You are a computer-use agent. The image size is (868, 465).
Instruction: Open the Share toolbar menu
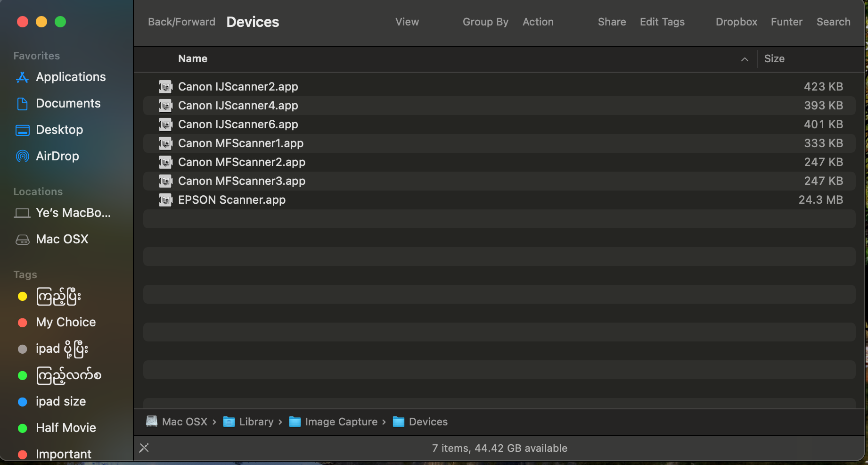coord(612,22)
